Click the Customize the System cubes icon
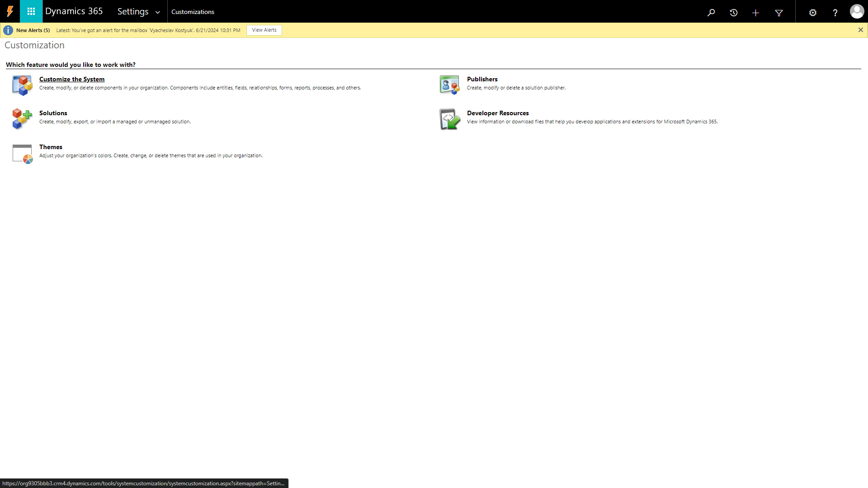This screenshot has height=488, width=868. [22, 85]
